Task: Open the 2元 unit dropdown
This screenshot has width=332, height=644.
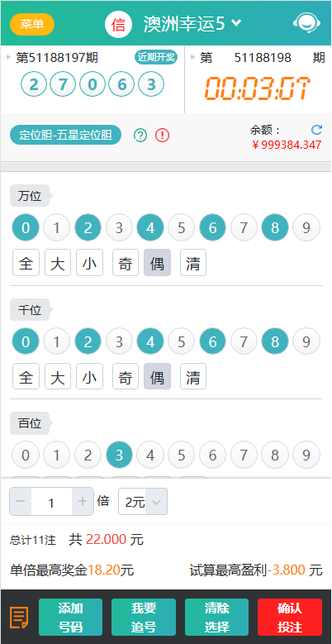Action: pyautogui.click(x=143, y=502)
